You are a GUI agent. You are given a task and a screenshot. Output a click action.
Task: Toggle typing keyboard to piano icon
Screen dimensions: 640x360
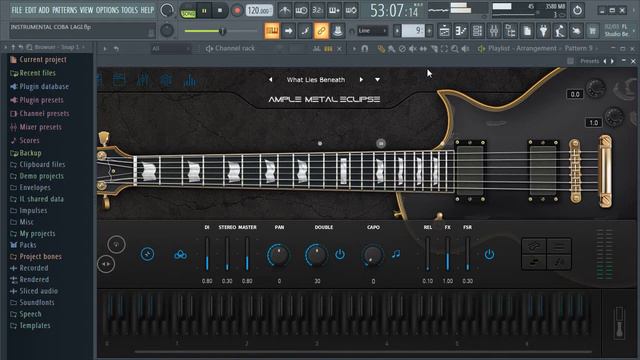(272, 31)
